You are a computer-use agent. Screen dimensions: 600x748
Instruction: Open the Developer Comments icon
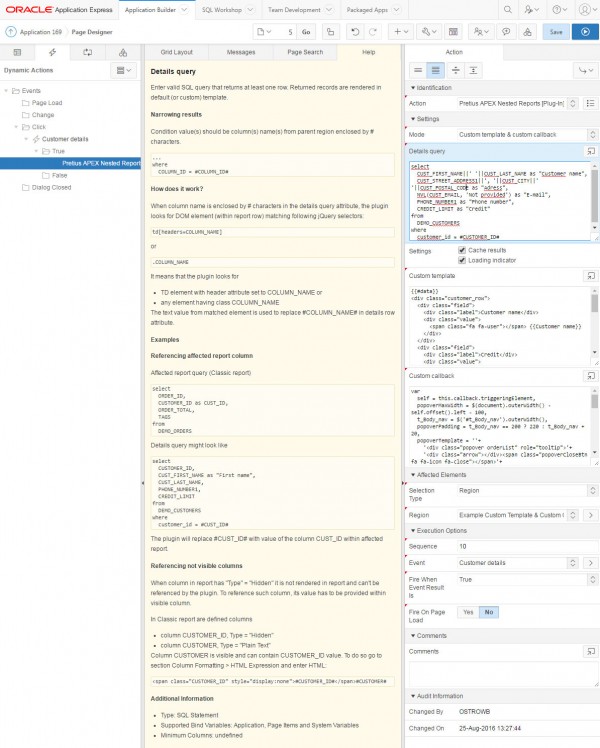(x=506, y=32)
